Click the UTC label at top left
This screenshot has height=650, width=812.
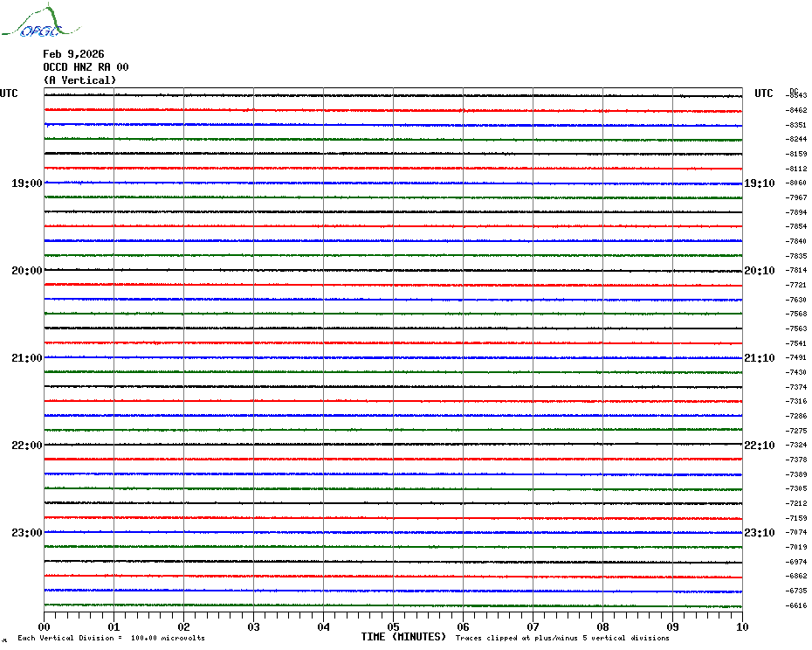[9, 93]
